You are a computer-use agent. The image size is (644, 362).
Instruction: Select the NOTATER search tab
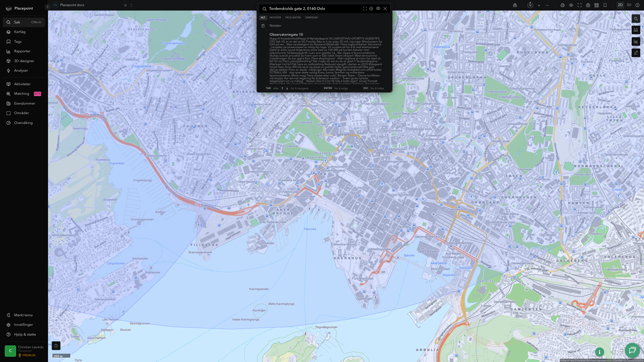pyautogui.click(x=275, y=18)
